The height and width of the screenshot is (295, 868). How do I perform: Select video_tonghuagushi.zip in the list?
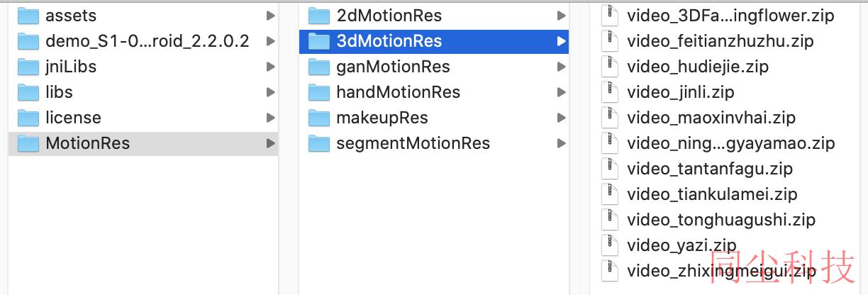(721, 220)
